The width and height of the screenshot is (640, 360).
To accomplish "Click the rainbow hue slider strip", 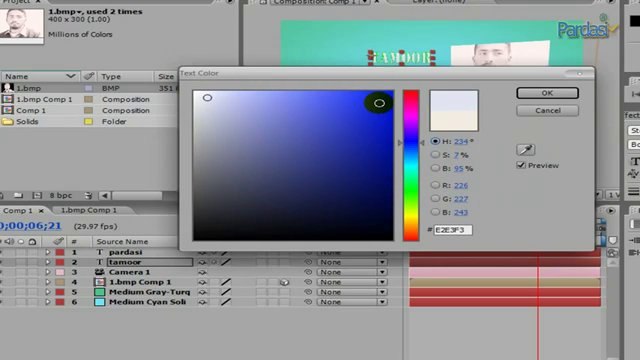I will click(x=411, y=165).
